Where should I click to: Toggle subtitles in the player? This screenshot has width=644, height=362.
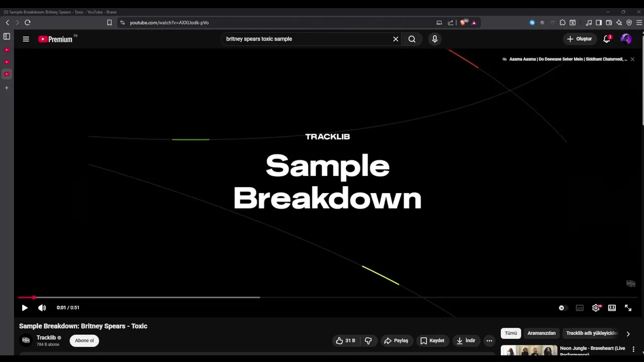(580, 308)
